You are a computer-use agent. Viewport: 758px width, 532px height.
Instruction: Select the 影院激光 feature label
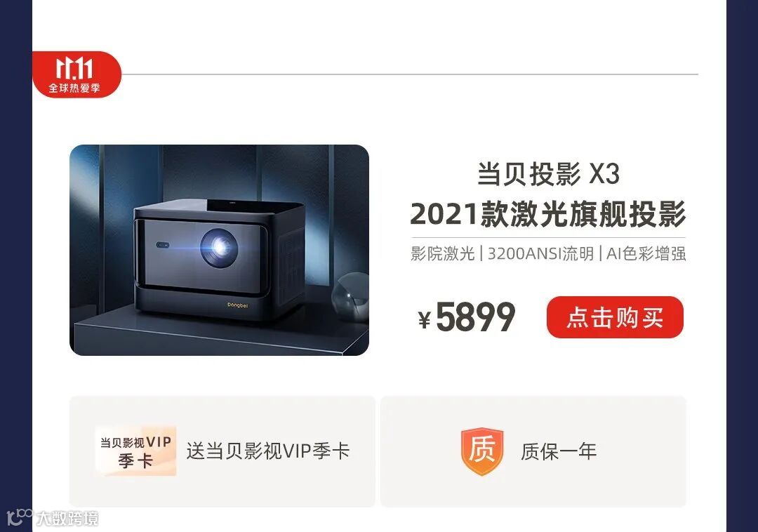tap(442, 253)
